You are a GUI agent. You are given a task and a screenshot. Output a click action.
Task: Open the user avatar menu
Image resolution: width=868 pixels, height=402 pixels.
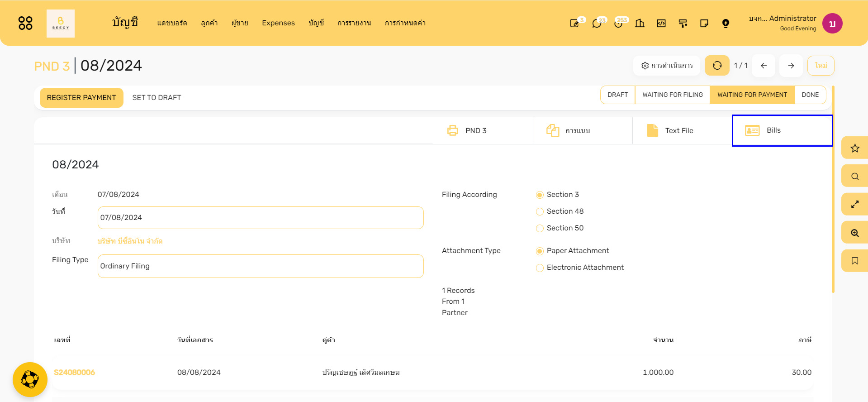point(832,23)
